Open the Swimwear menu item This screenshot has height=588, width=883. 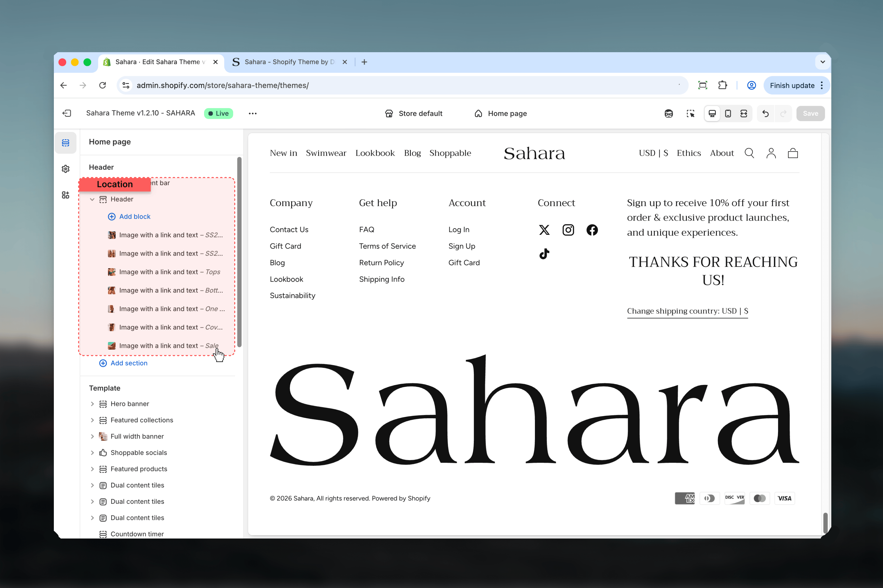tap(326, 153)
